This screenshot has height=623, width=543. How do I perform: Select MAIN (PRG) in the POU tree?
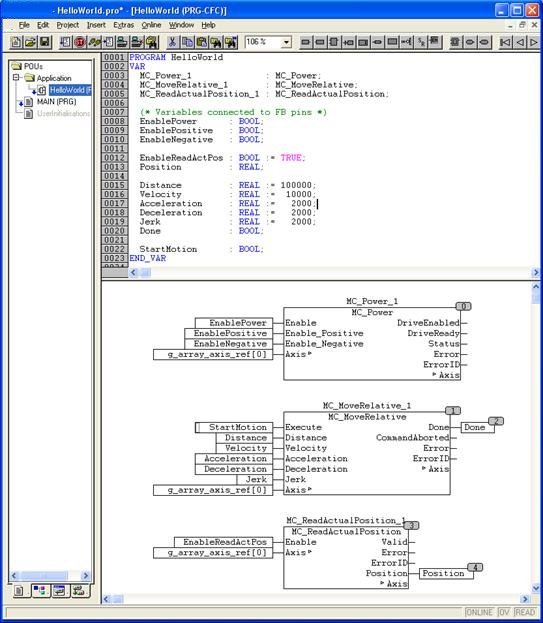pos(56,102)
